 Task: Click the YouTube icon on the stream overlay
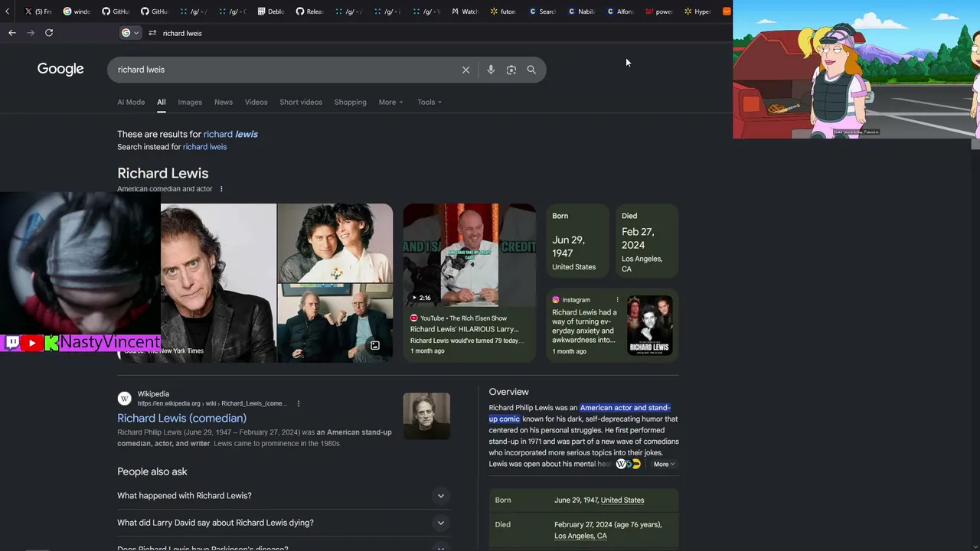click(32, 343)
